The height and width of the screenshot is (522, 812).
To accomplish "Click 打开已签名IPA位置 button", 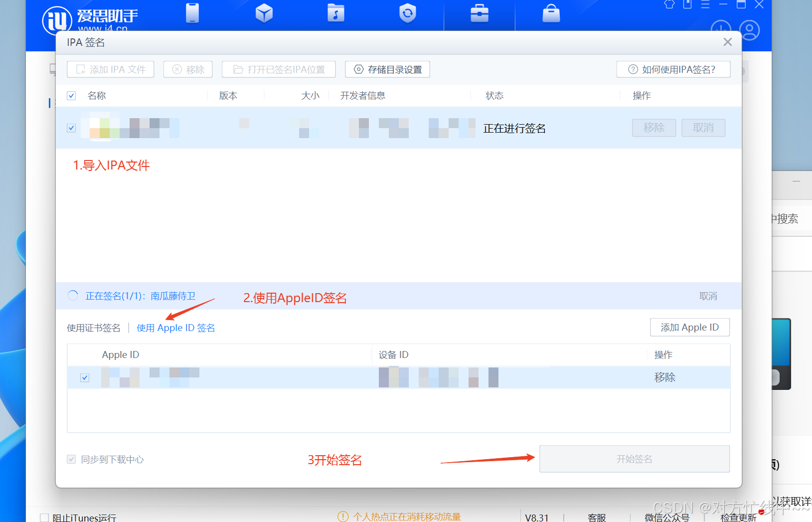I will pos(279,69).
